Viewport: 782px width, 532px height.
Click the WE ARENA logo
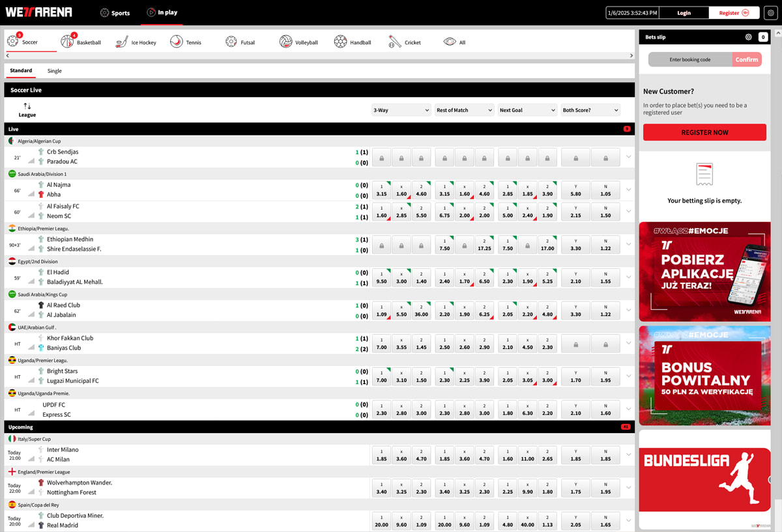pos(39,12)
